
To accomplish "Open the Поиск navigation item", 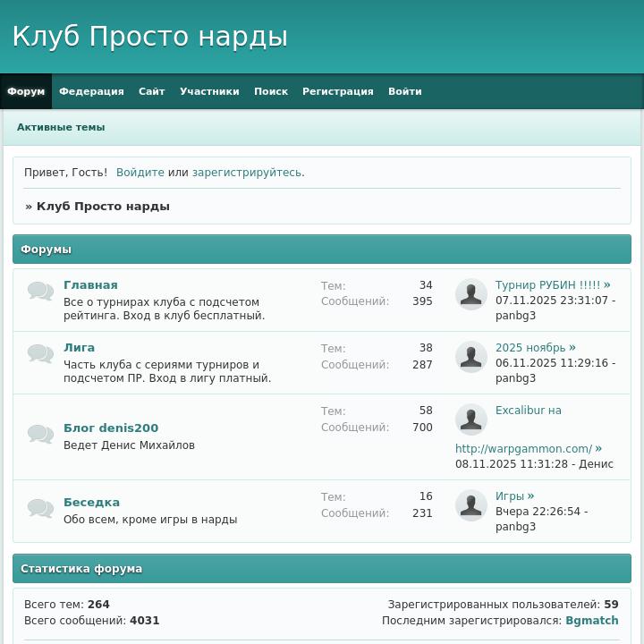I will 271,91.
